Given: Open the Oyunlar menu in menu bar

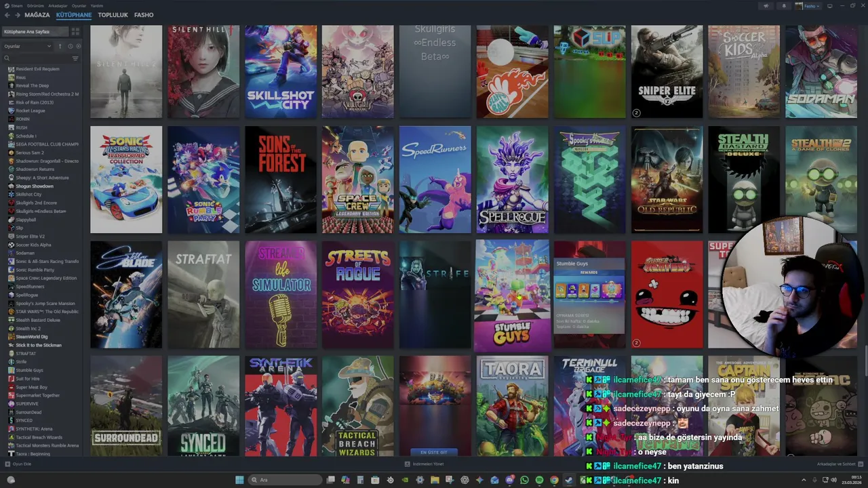Looking at the screenshot, I should coord(79,5).
